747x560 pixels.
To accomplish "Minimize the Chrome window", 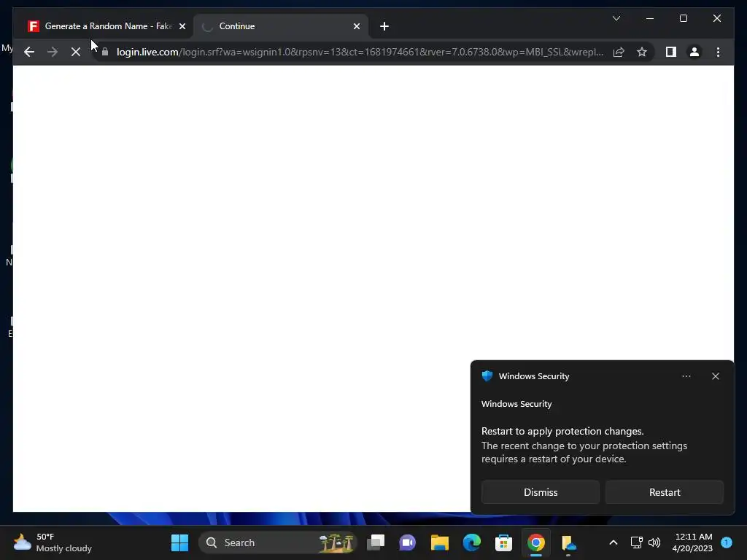I will 650,18.
